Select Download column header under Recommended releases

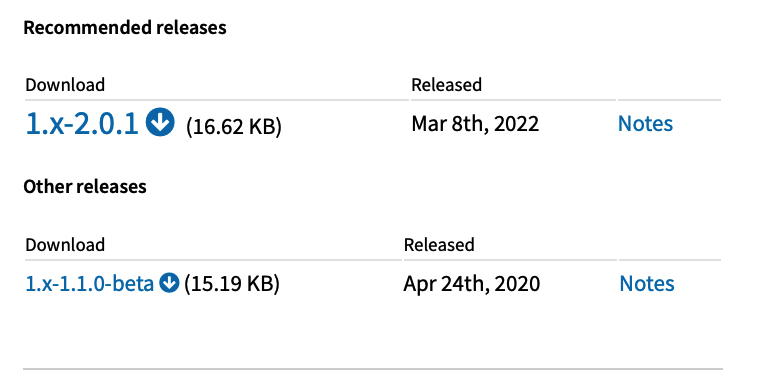[x=65, y=85]
